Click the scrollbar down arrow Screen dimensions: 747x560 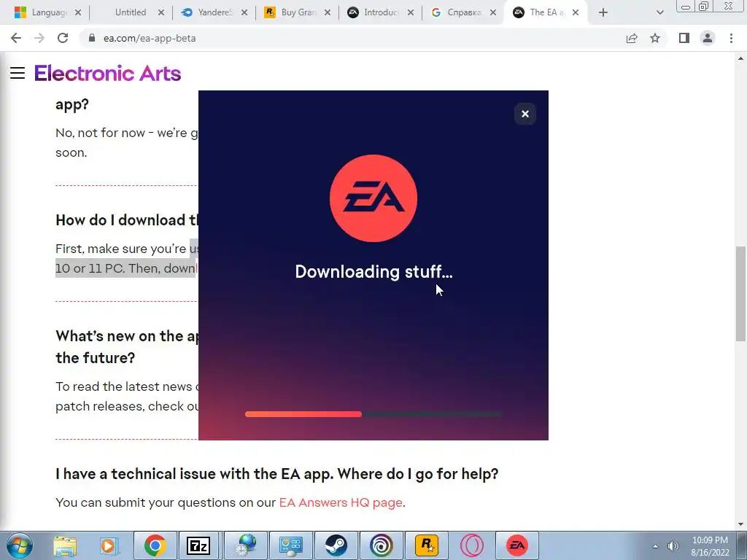click(x=740, y=525)
